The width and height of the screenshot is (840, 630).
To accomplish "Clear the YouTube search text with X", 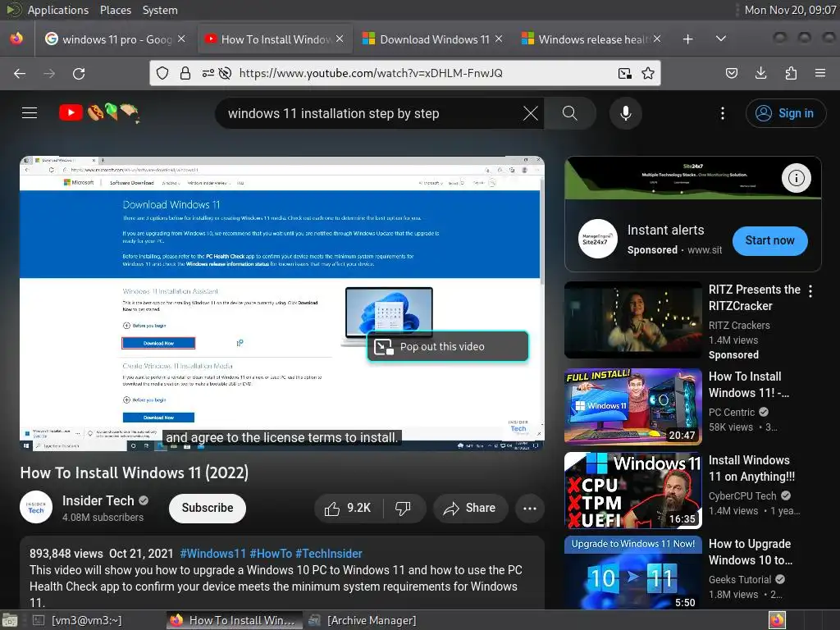I will click(x=531, y=113).
